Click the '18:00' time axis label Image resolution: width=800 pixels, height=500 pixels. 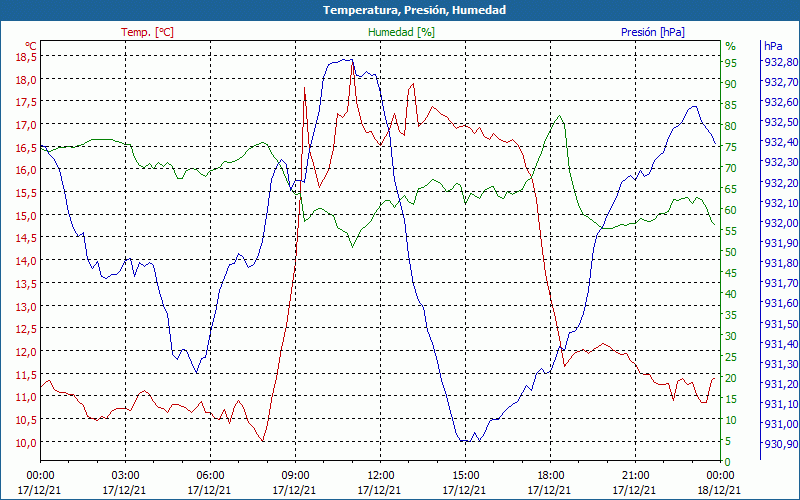550,477
